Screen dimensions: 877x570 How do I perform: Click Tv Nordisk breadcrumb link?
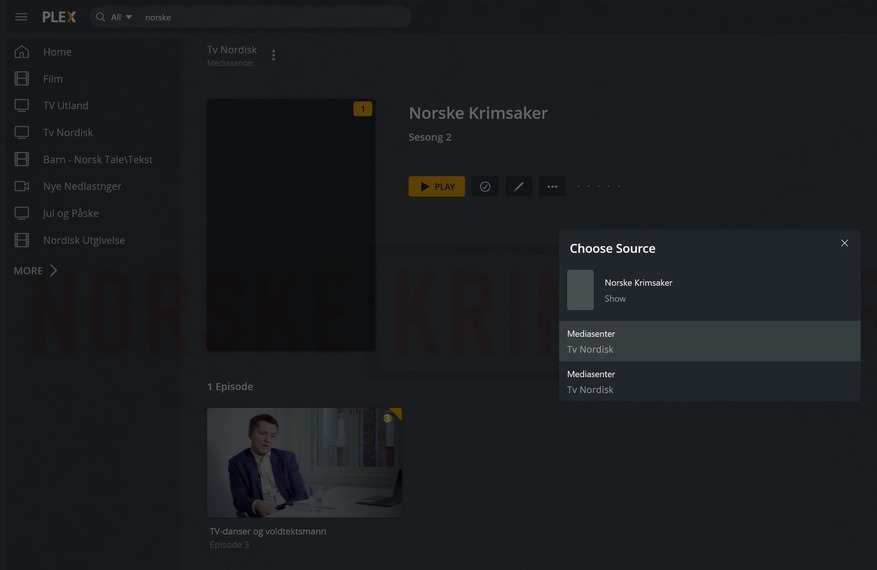coord(232,50)
